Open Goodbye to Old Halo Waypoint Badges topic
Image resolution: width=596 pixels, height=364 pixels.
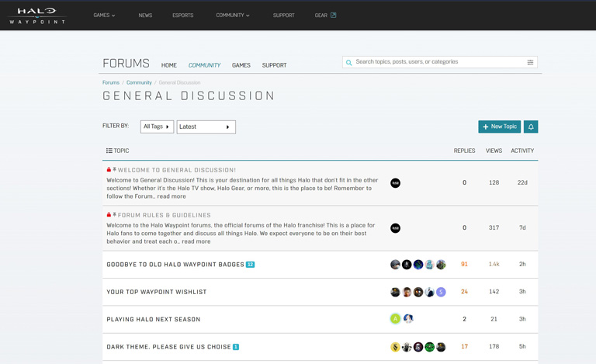point(175,265)
